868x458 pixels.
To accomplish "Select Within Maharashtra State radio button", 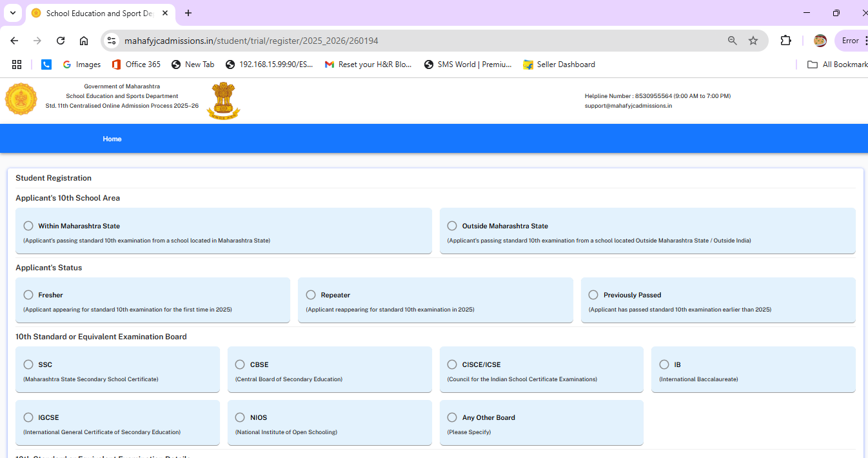I will 28,226.
